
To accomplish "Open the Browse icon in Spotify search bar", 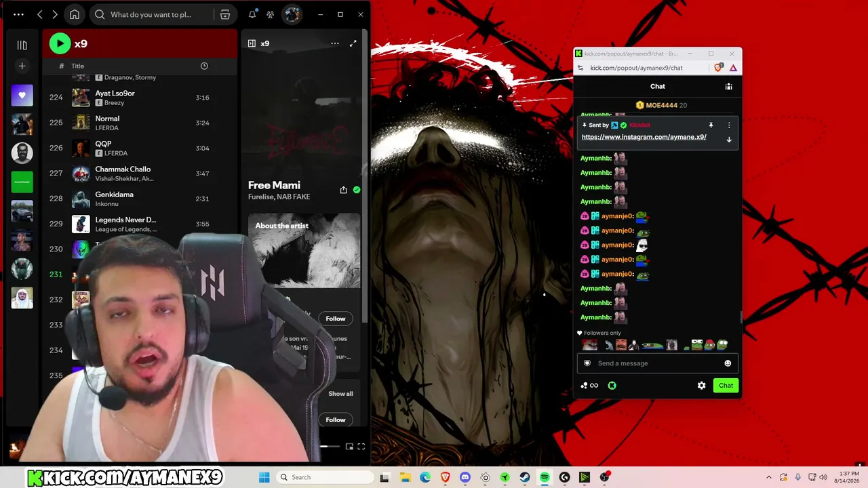I will [x=225, y=14].
